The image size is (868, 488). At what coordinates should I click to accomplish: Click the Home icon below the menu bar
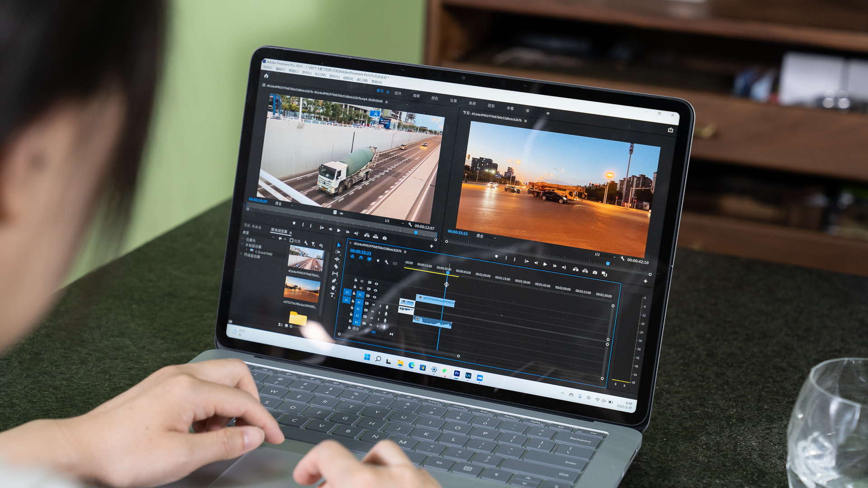(266, 76)
